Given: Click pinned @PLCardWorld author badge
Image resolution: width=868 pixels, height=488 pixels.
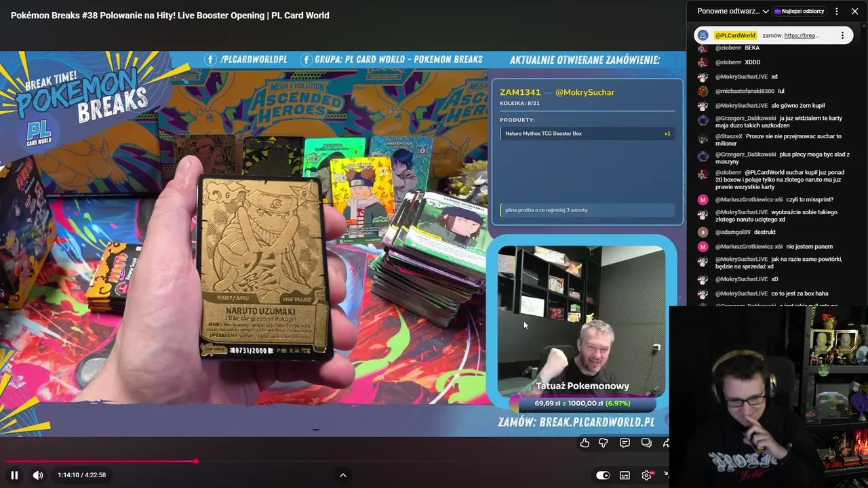Looking at the screenshot, I should click(736, 35).
